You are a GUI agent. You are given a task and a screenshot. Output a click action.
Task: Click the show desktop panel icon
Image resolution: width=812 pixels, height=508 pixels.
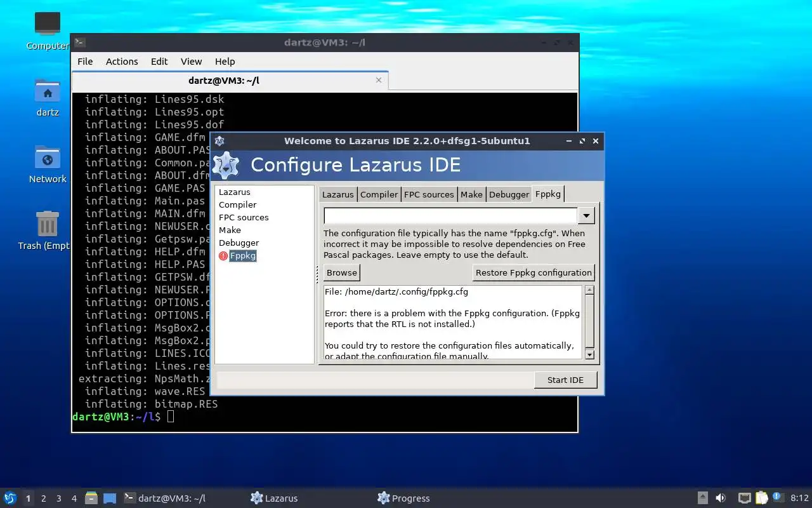pyautogui.click(x=110, y=498)
